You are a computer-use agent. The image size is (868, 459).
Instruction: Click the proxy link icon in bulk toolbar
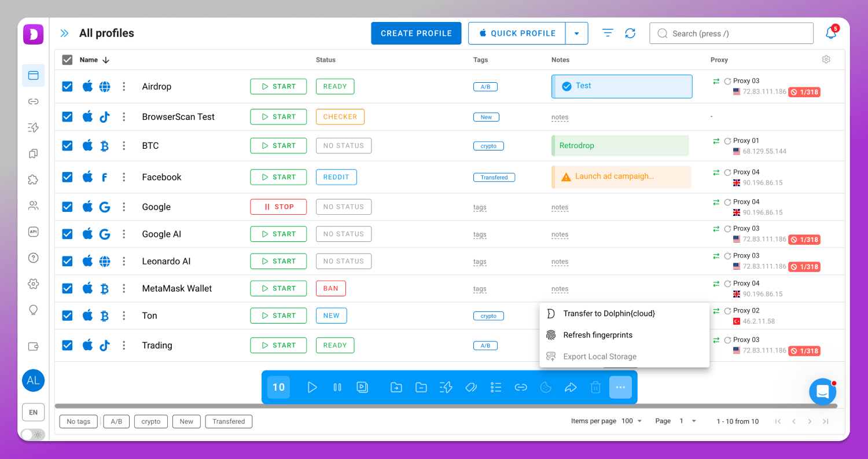[x=521, y=387]
